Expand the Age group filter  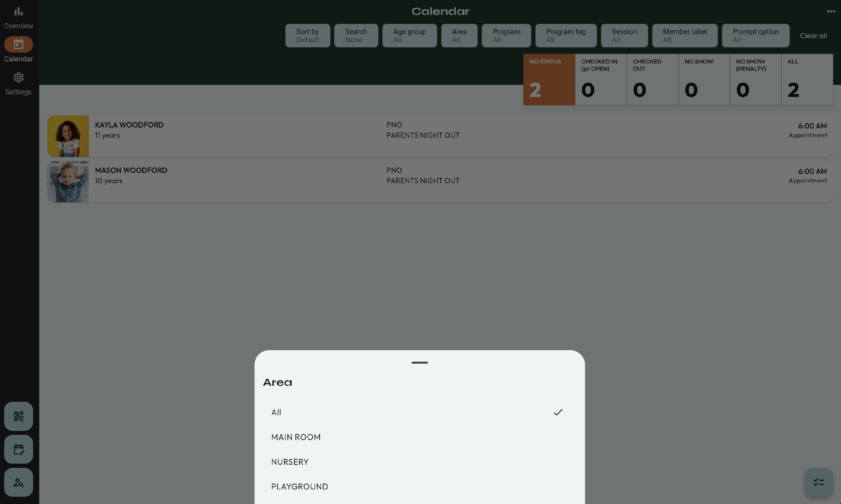click(410, 36)
